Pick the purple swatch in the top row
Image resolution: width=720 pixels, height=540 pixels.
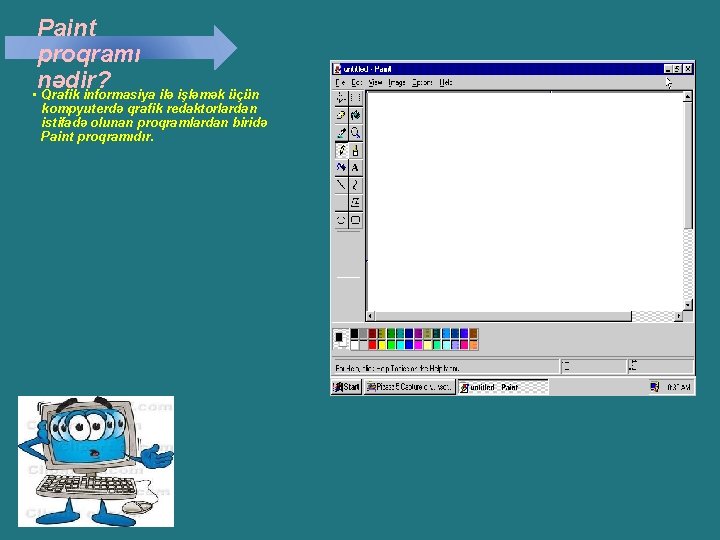click(x=418, y=333)
